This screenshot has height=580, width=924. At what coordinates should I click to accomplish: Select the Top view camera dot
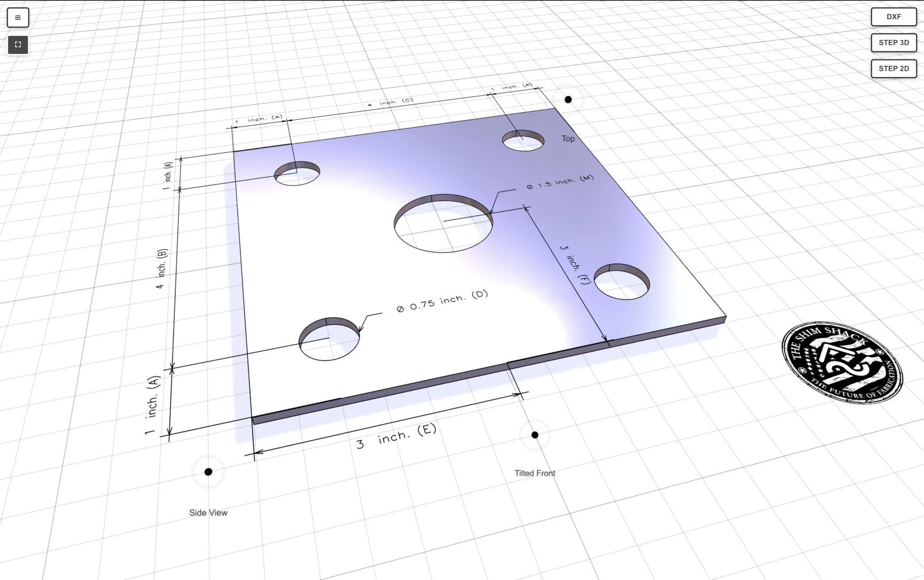[568, 99]
